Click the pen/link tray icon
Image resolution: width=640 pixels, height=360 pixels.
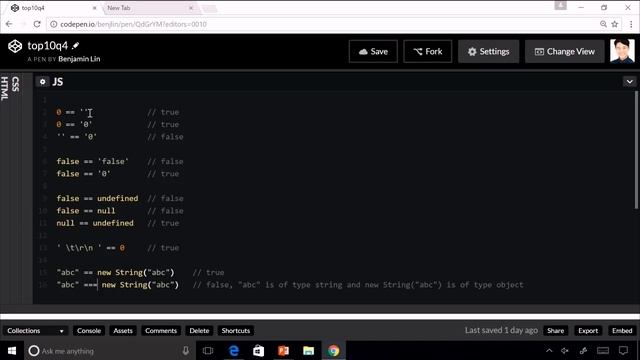click(583, 351)
